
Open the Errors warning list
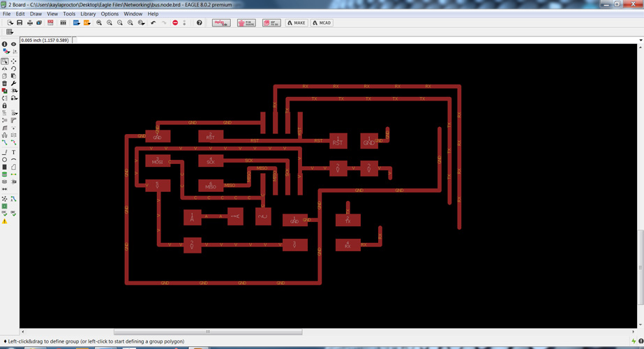[x=4, y=221]
